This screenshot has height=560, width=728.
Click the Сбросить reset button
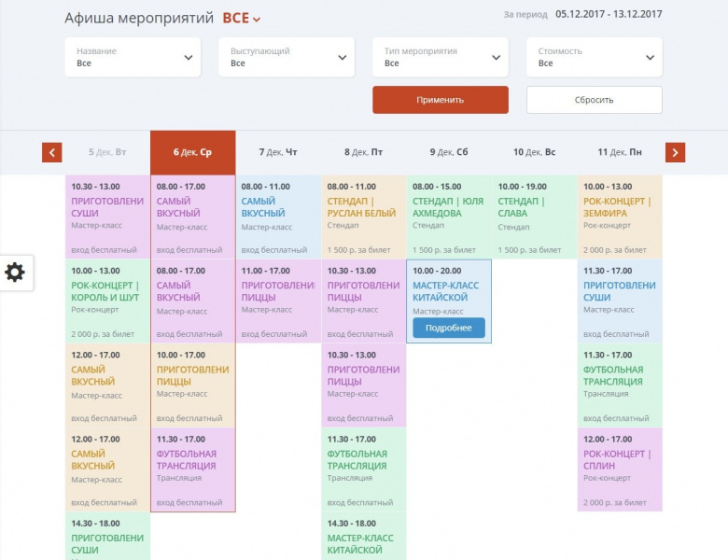point(594,100)
